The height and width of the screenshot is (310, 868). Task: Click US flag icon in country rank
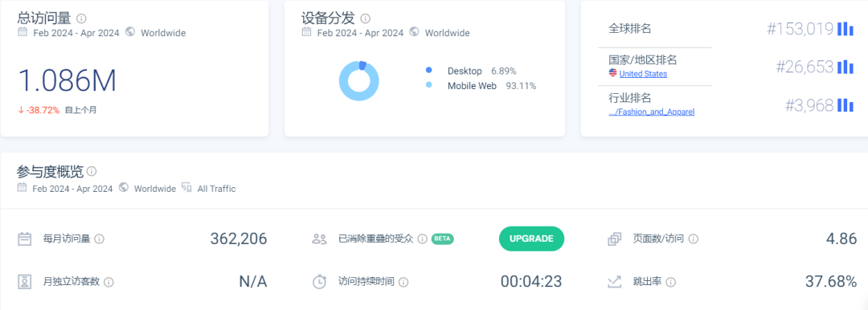612,73
